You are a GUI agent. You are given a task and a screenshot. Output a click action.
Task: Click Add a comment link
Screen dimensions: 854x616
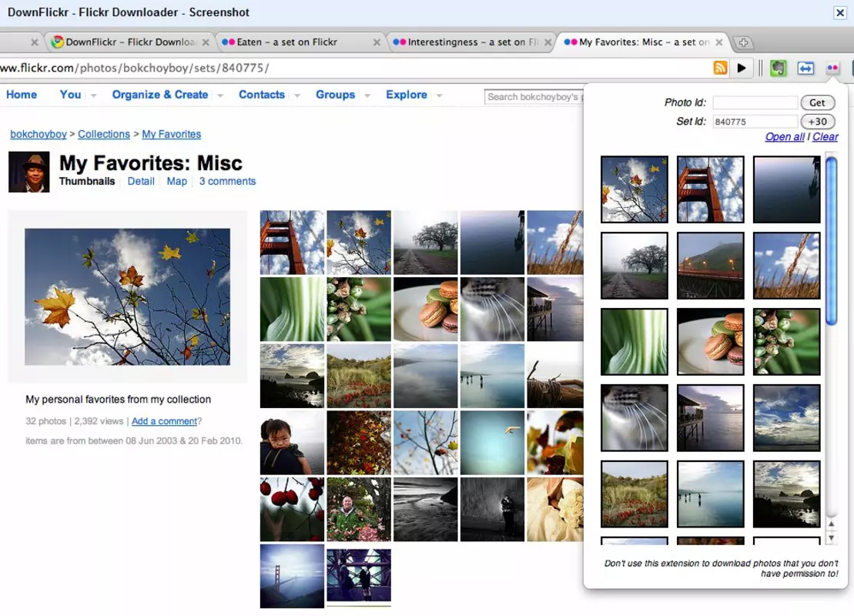pos(164,421)
